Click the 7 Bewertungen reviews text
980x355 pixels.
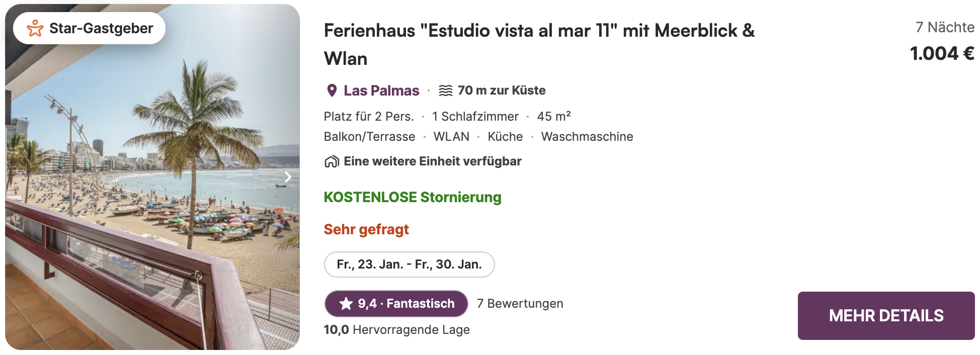(520, 304)
